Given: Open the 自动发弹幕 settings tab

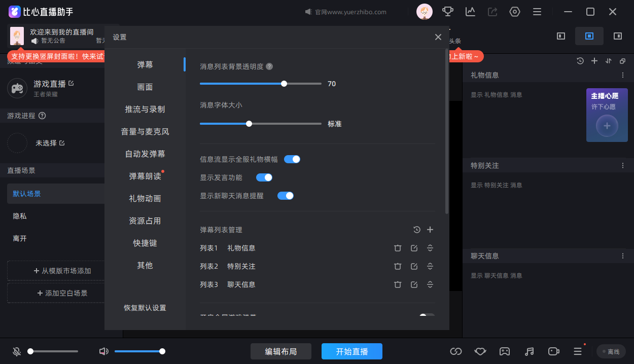Looking at the screenshot, I should [145, 154].
